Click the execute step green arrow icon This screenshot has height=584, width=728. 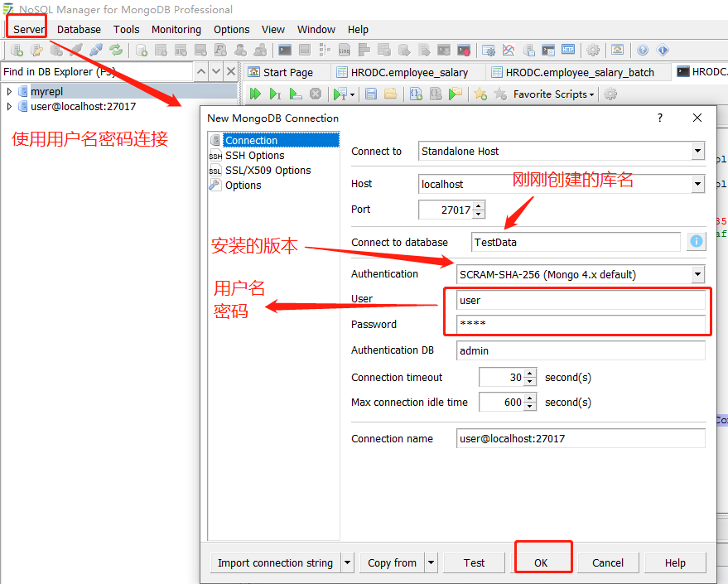[x=275, y=94]
